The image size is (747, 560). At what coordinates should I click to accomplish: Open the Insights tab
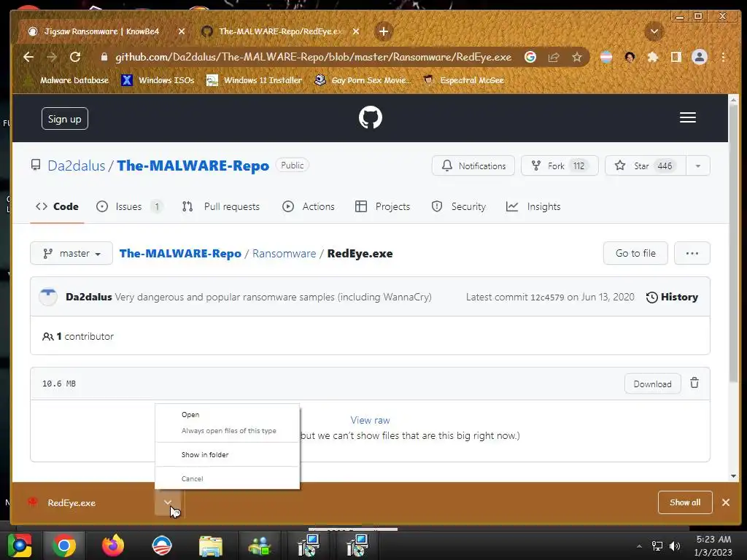point(533,206)
